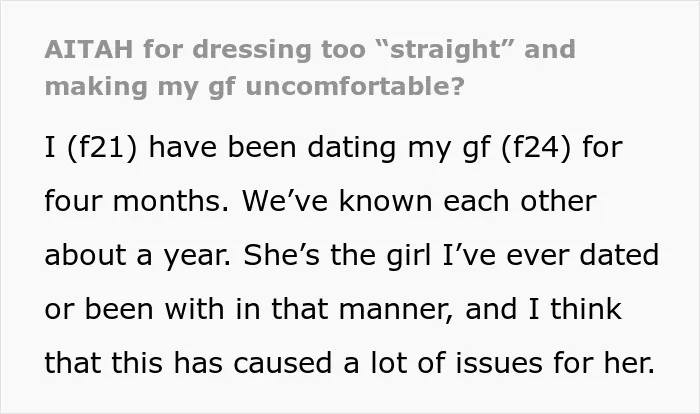This screenshot has width=700, height=414.
Task: Click the quoted word 'straight' in the heading
Action: (445, 50)
